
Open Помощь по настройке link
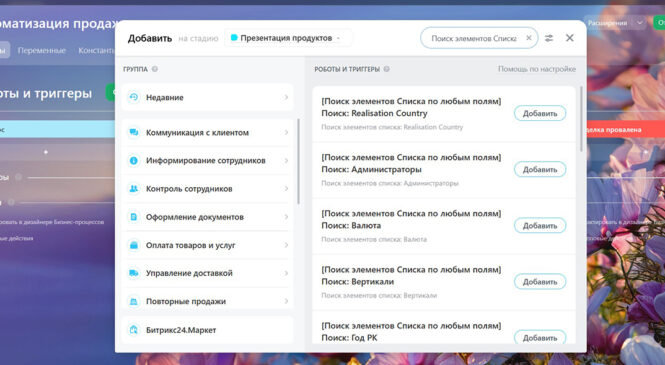coord(537,69)
